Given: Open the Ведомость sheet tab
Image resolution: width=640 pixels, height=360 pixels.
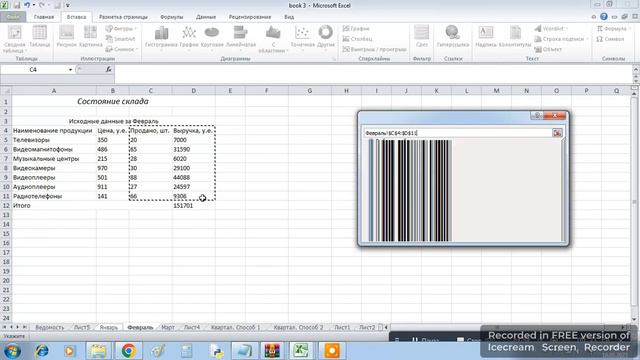Looking at the screenshot, I should click(50, 327).
